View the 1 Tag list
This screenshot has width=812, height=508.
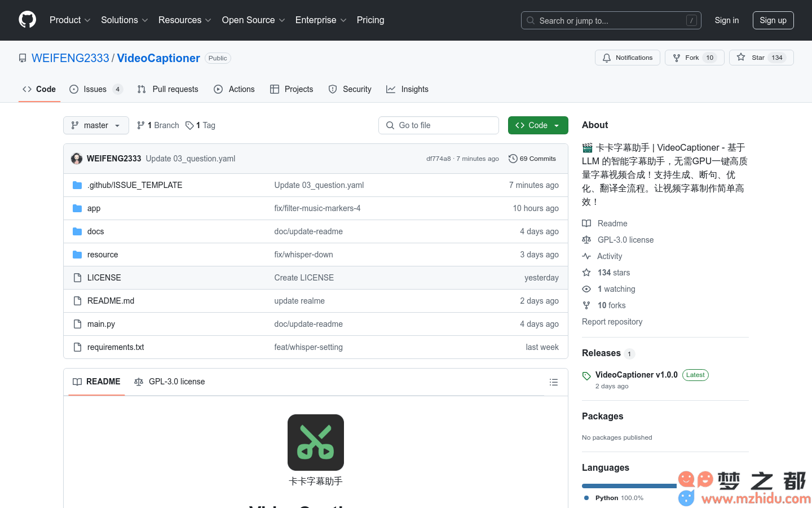[x=200, y=125]
